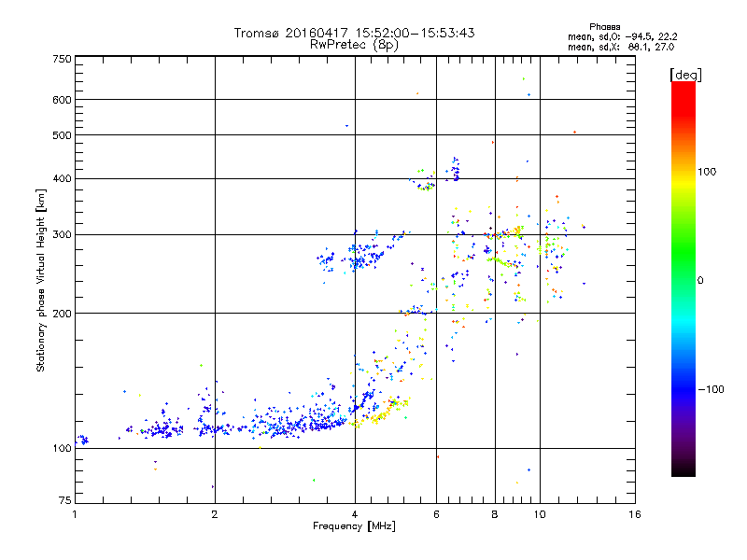Viewport: 747px width, 560px height.
Task: Click the '750' y-axis tick label
Action: click(62, 59)
